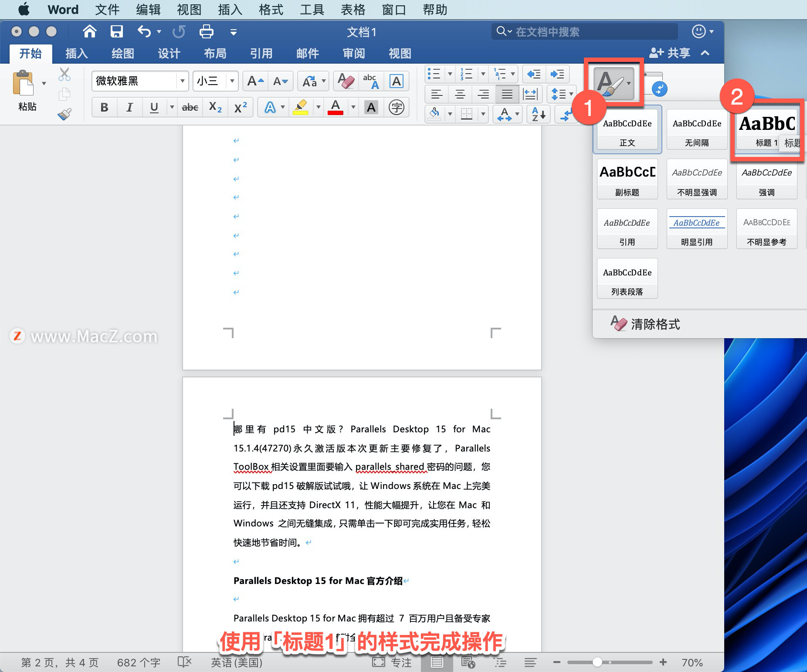The image size is (807, 672).
Task: Apply red font color button
Action: [335, 107]
